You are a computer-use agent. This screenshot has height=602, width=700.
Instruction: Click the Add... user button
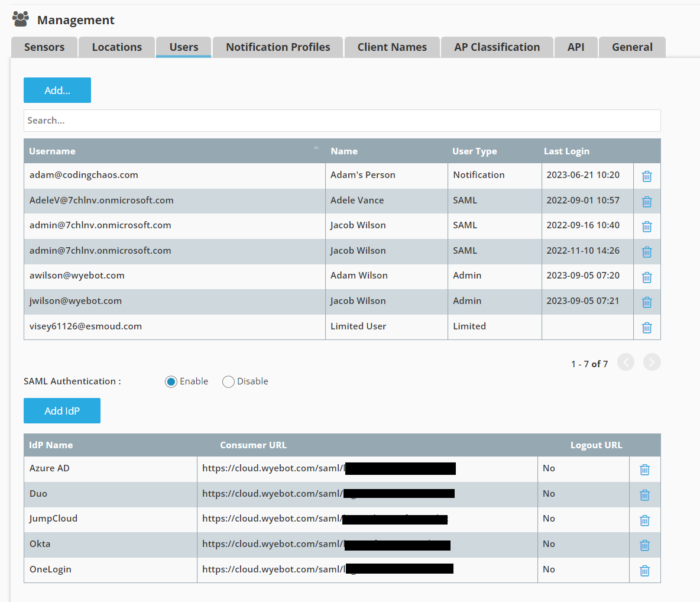tap(57, 90)
